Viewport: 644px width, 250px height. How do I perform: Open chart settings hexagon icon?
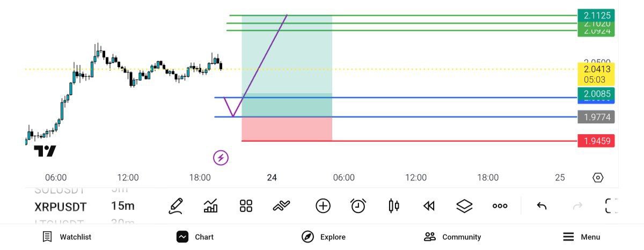click(598, 178)
